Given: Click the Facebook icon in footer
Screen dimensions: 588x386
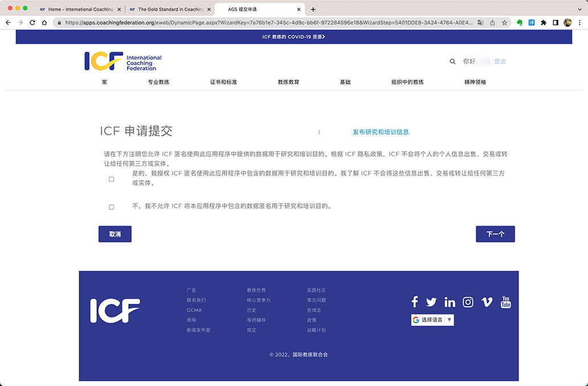Looking at the screenshot, I should coord(414,302).
